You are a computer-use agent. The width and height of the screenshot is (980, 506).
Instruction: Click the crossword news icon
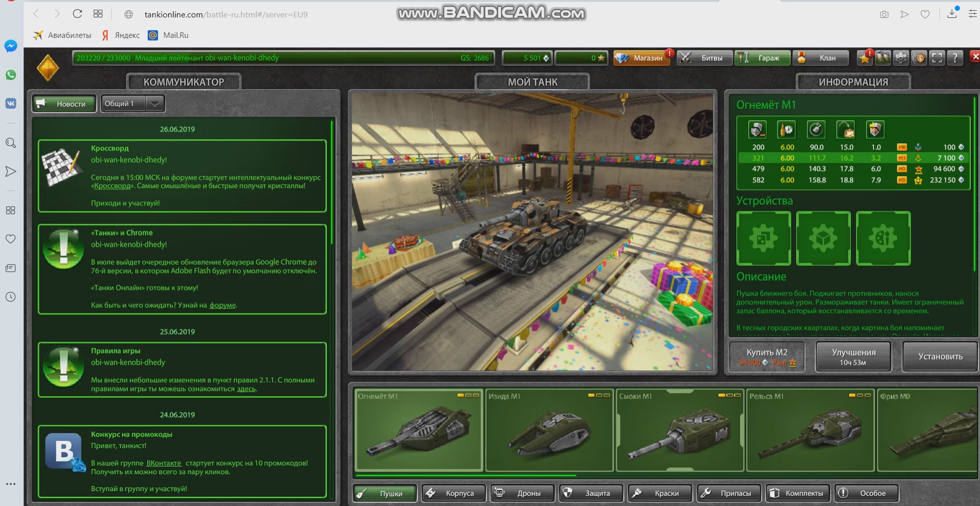click(62, 166)
